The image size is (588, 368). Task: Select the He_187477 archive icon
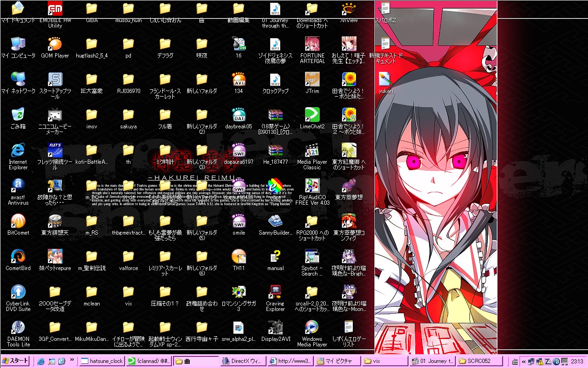(x=276, y=150)
